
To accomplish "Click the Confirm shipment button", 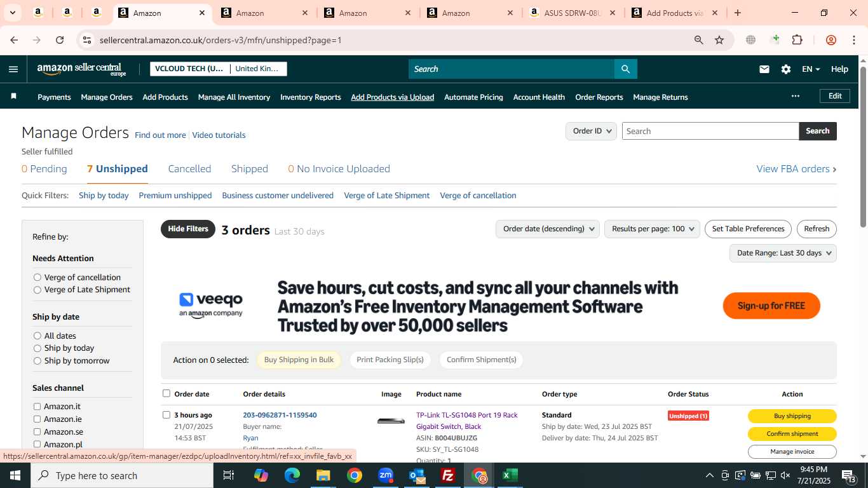I will tap(792, 434).
